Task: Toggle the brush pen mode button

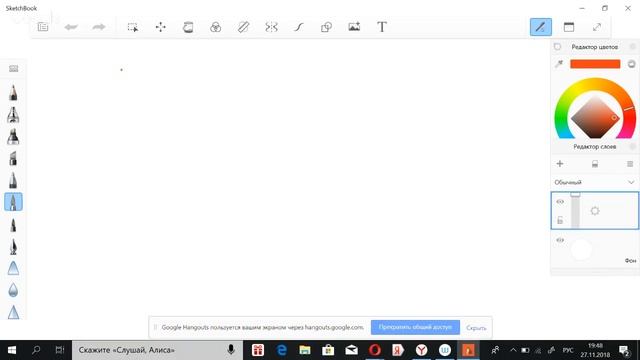Action: click(541, 27)
